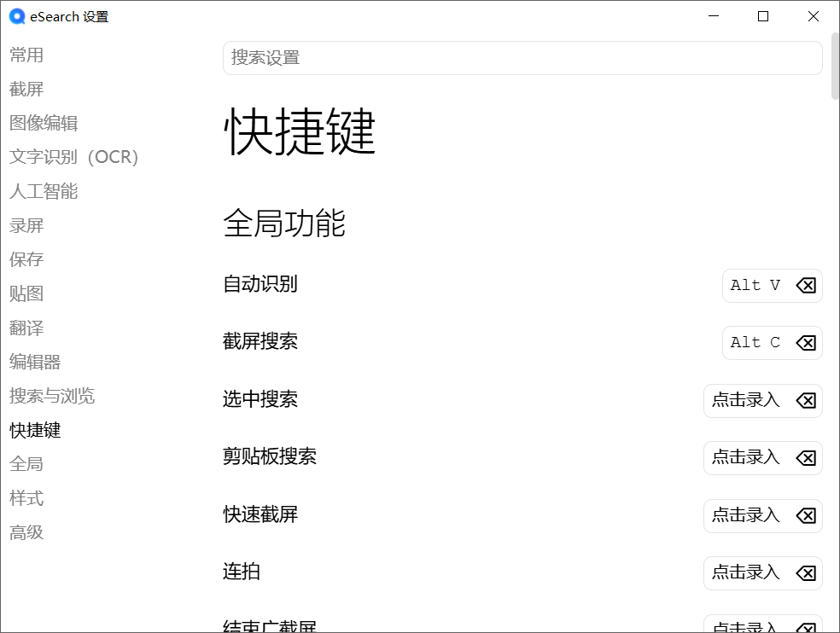Click 点击录入 for 快速截屏
The height and width of the screenshot is (633, 840).
pos(746,516)
